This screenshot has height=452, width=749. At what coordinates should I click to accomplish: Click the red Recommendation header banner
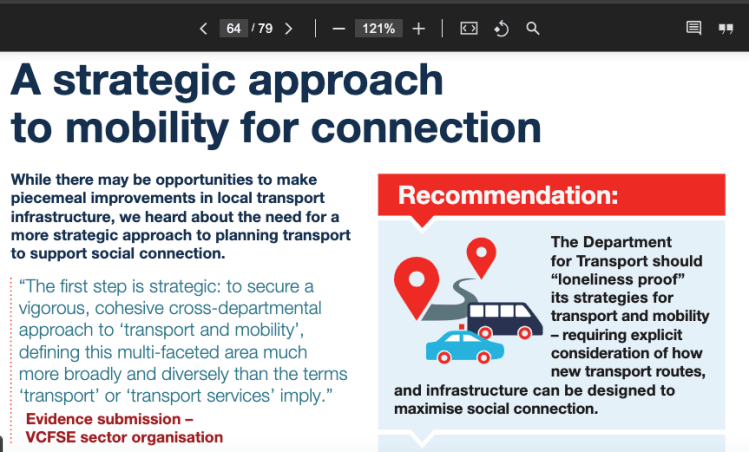(551, 195)
